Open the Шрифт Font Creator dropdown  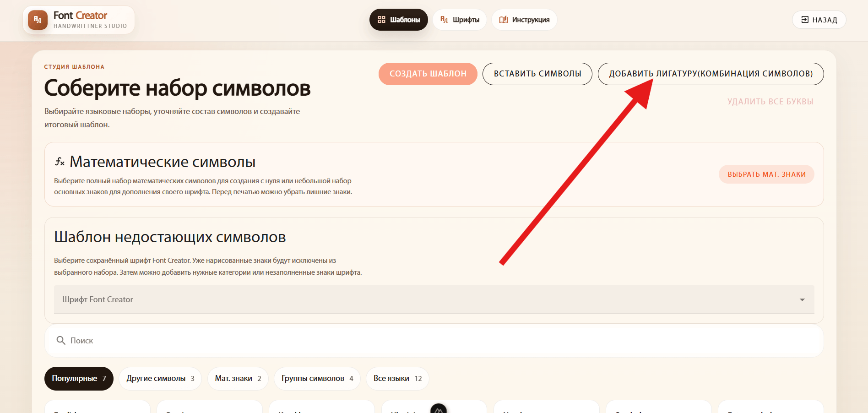(434, 299)
